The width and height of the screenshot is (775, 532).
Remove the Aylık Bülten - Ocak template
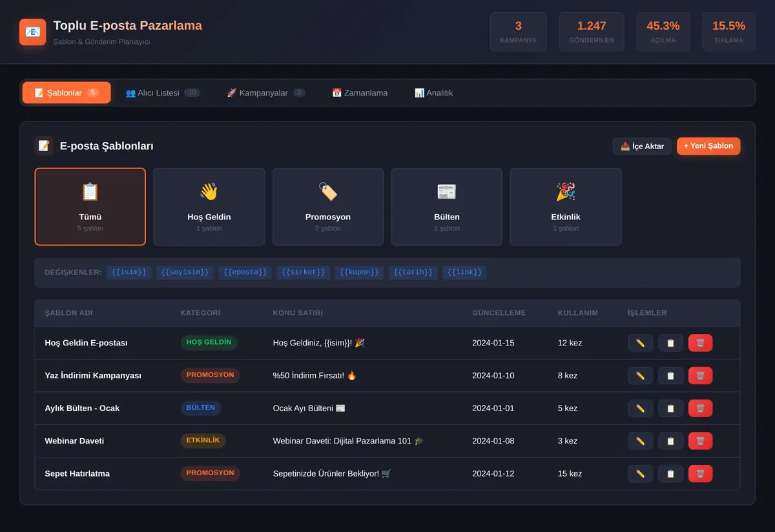[x=700, y=408]
